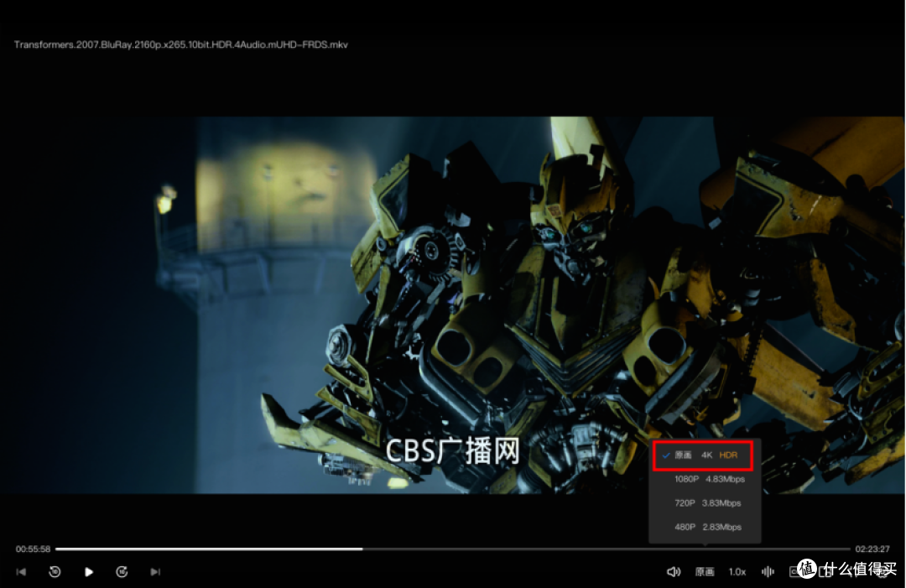
Task: Click the Transformers.2007 file name title
Action: (181, 44)
